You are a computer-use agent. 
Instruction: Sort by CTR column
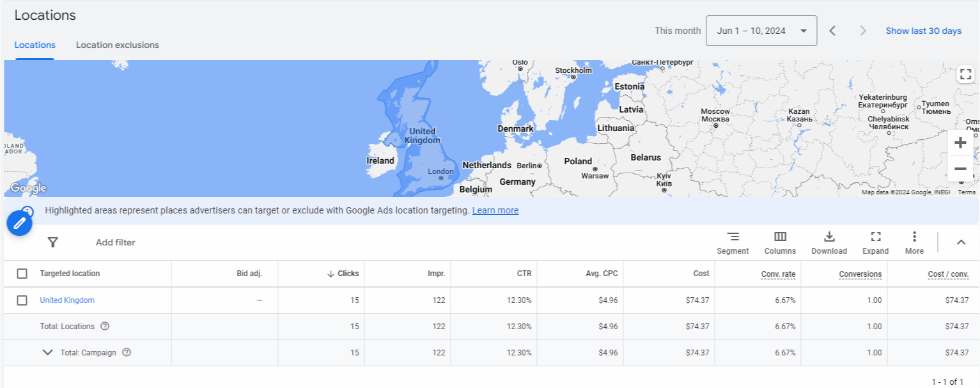click(524, 274)
